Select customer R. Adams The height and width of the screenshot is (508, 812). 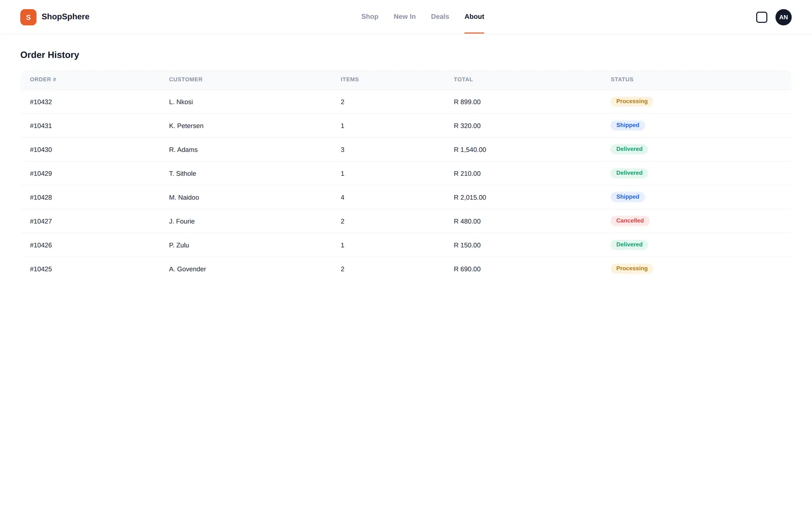click(183, 150)
